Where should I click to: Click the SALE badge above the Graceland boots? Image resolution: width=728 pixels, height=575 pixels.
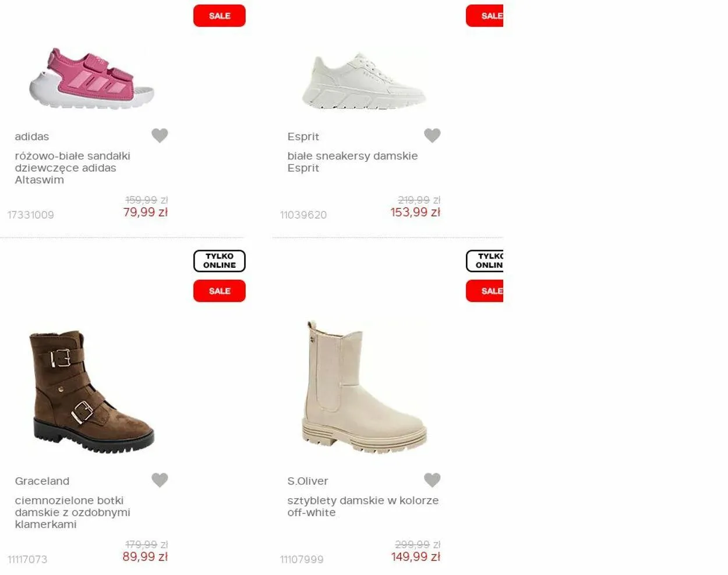click(220, 291)
